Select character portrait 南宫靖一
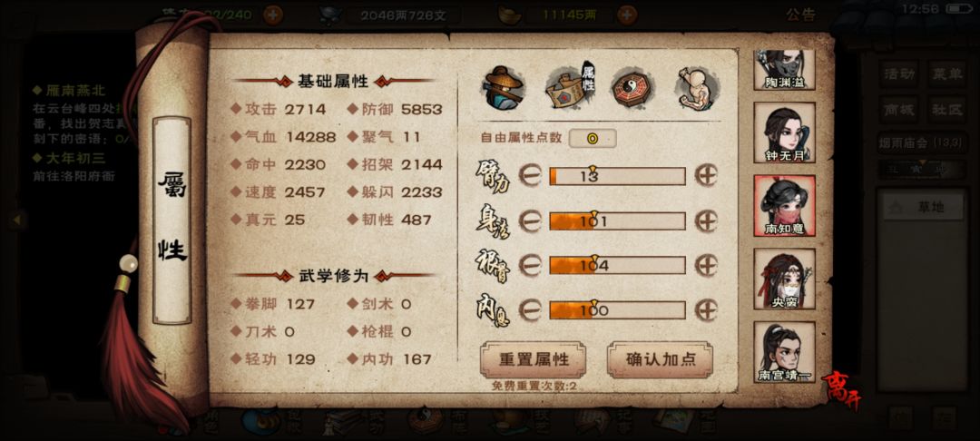 784,352
